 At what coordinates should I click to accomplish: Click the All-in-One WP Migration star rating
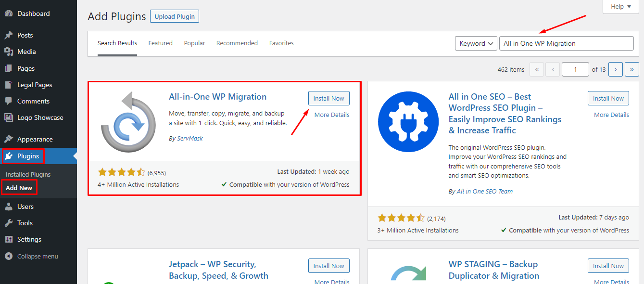[x=122, y=172]
